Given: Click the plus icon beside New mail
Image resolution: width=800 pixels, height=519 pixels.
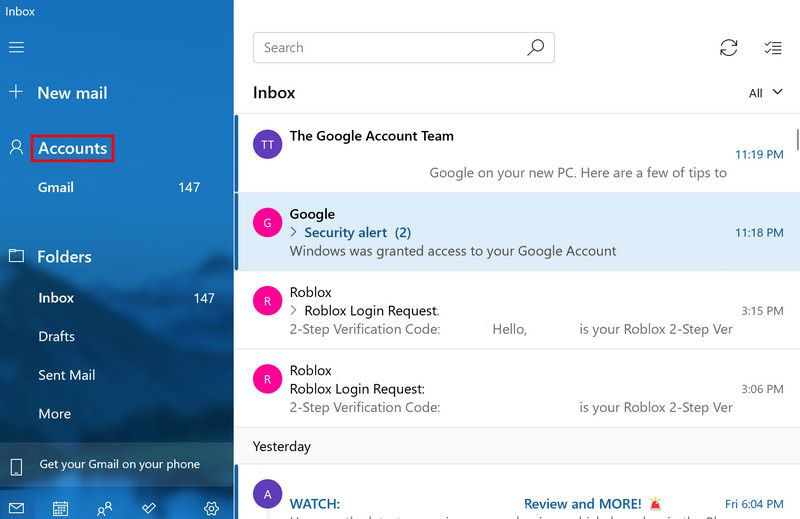Looking at the screenshot, I should pyautogui.click(x=16, y=92).
